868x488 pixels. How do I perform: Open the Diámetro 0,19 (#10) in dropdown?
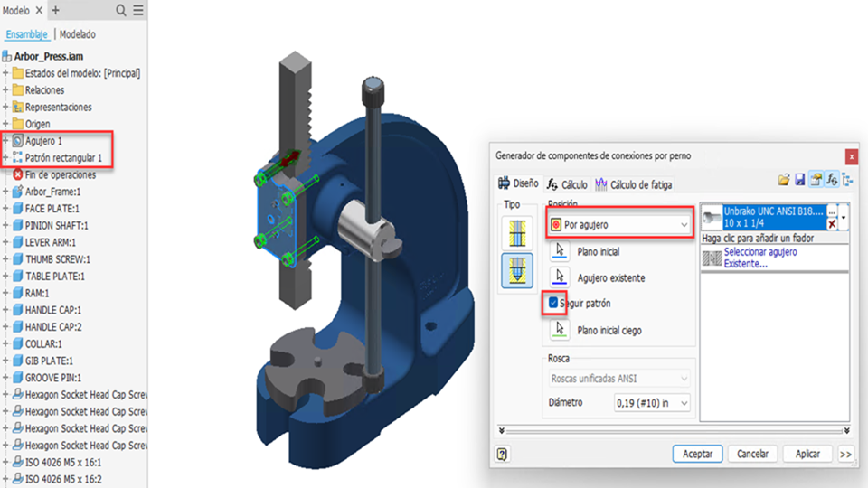click(652, 403)
